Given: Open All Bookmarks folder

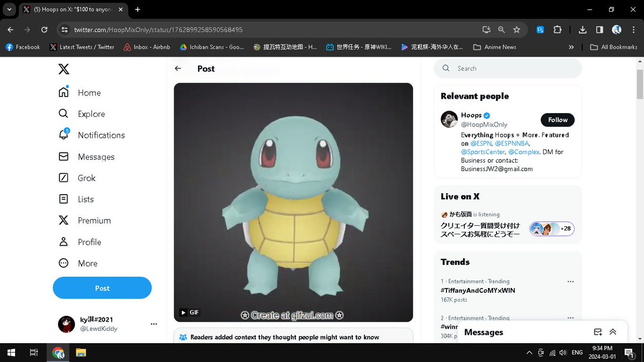Looking at the screenshot, I should (613, 47).
